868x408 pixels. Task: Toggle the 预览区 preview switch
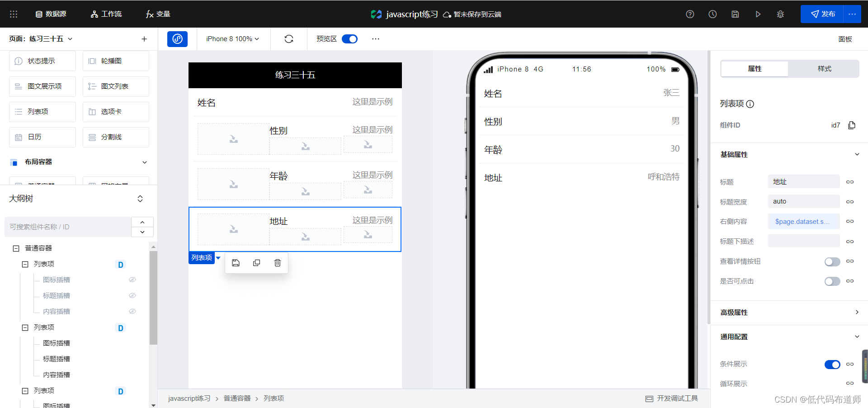click(349, 39)
